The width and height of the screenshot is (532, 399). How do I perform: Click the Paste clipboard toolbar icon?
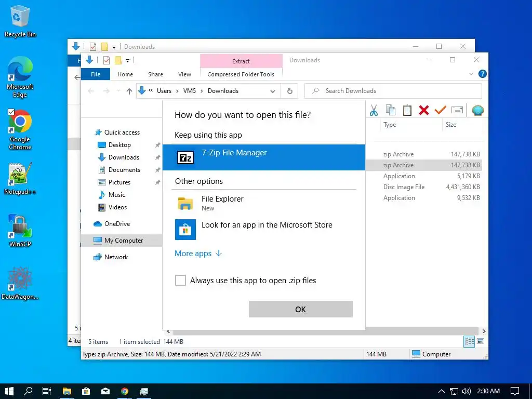pyautogui.click(x=407, y=110)
